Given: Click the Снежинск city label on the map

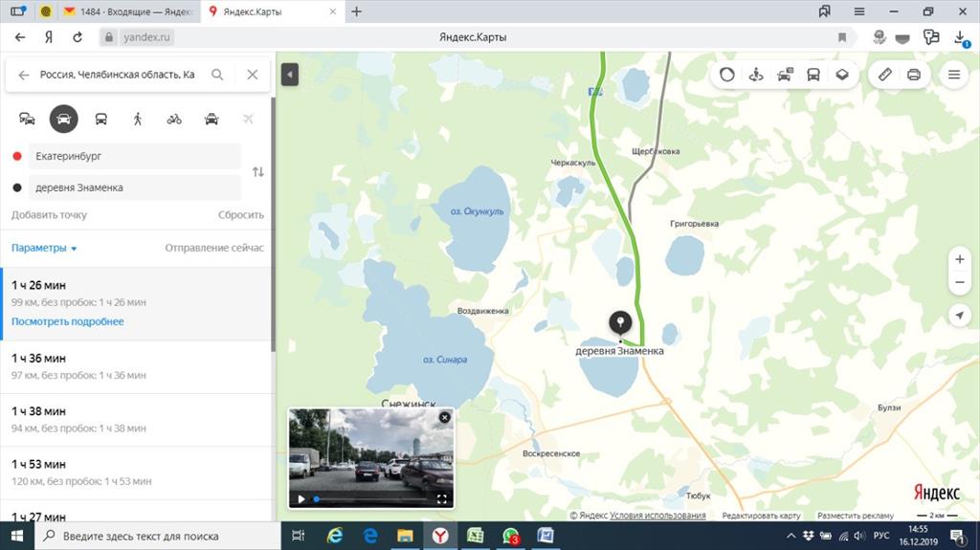Looking at the screenshot, I should [x=409, y=403].
